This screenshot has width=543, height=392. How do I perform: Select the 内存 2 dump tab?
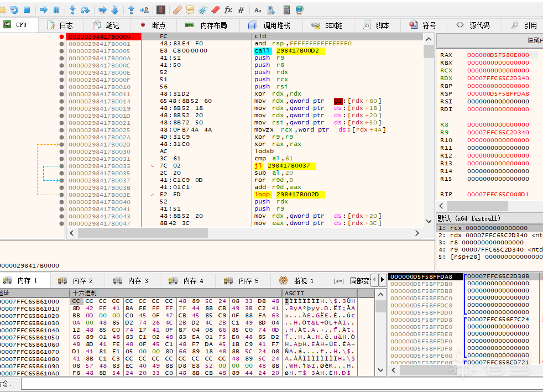tap(77, 281)
